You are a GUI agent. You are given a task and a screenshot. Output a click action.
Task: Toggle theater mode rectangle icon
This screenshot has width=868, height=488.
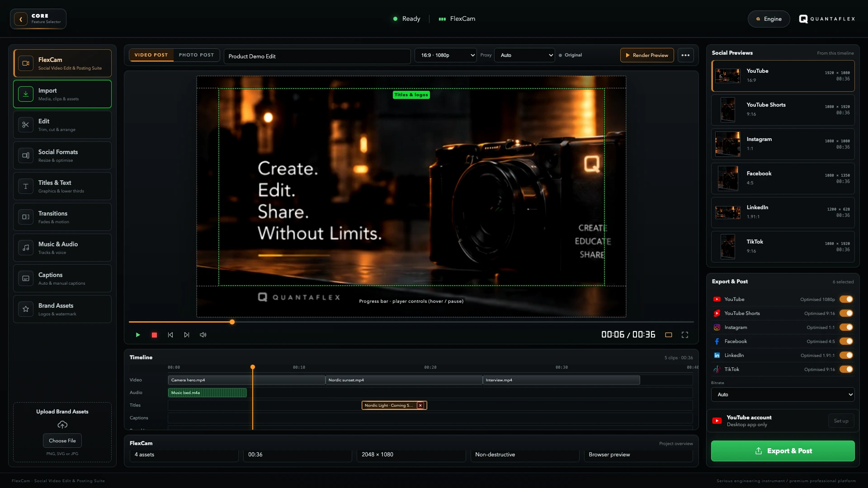[x=669, y=335]
